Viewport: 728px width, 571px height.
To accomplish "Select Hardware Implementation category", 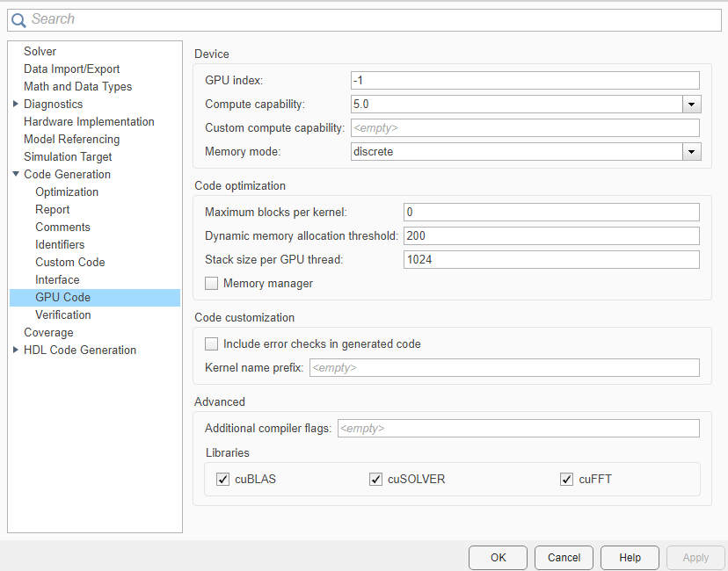I will 89,121.
